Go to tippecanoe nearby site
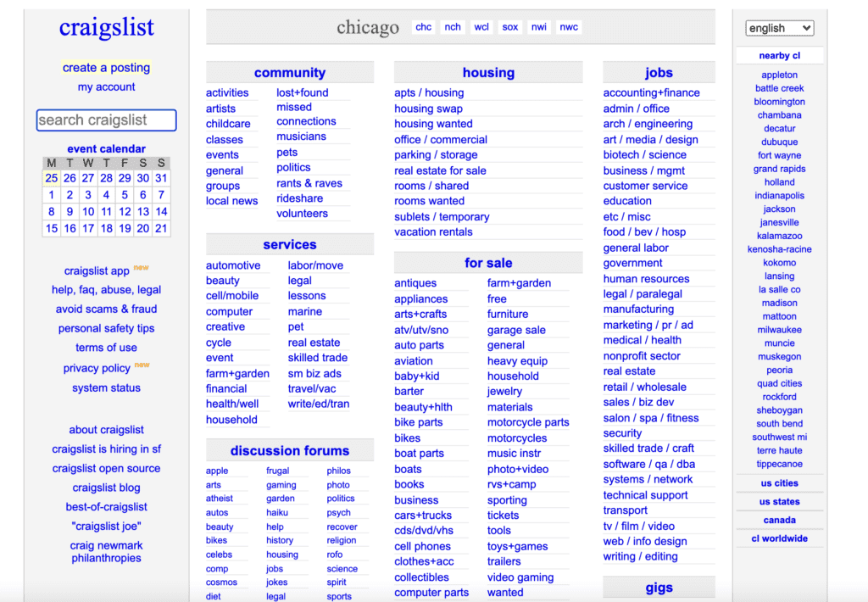 click(780, 464)
